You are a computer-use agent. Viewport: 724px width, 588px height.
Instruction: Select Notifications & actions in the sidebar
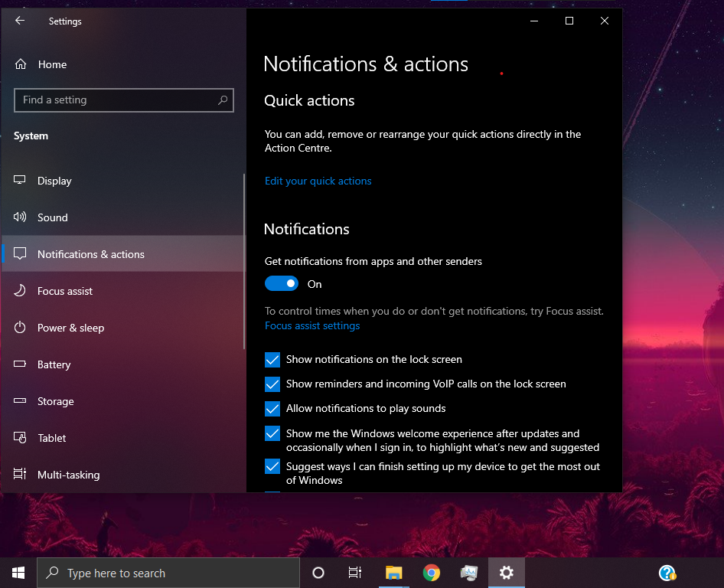[122, 254]
